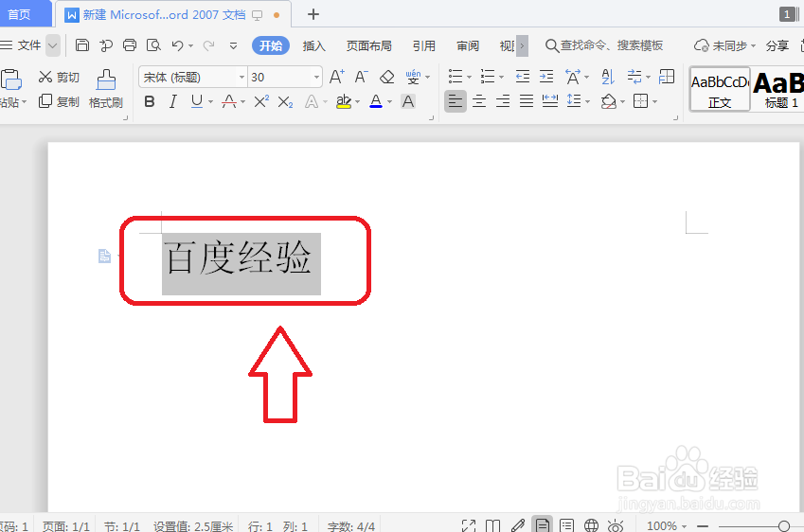This screenshot has height=532, width=804.
Task: Click the Borders icon
Action: point(640,101)
